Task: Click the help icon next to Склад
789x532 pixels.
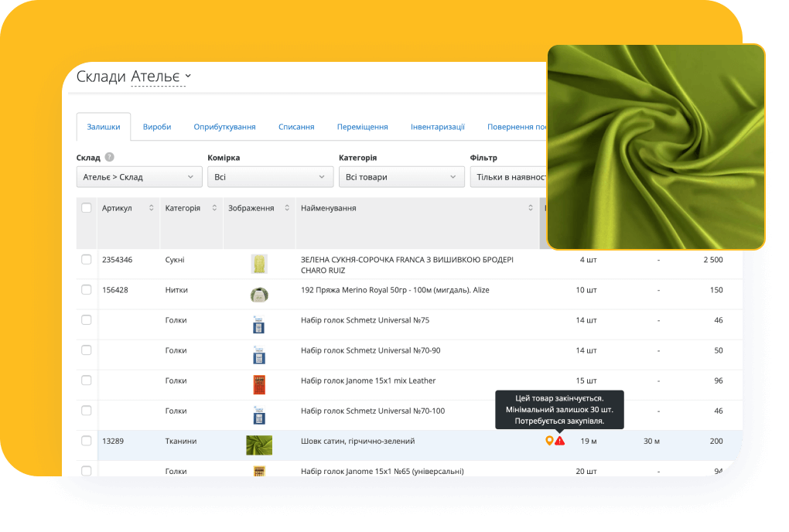Action: tap(110, 157)
